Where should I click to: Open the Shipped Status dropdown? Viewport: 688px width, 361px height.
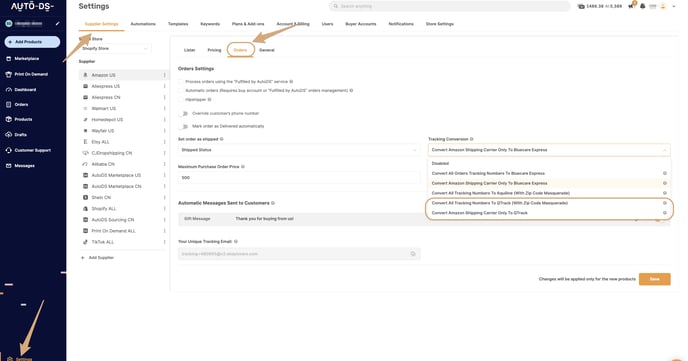point(299,150)
